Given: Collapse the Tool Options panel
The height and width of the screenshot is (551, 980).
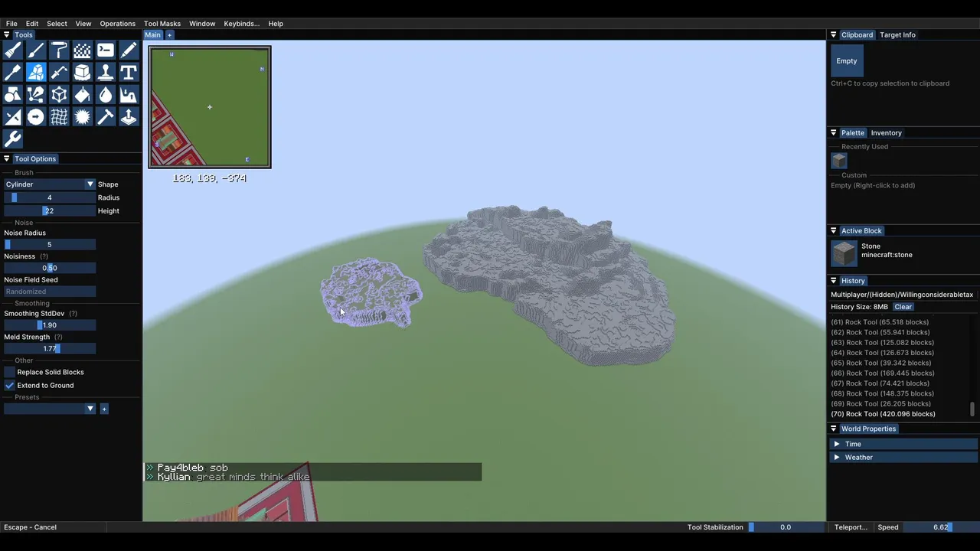Looking at the screenshot, I should coord(7,159).
